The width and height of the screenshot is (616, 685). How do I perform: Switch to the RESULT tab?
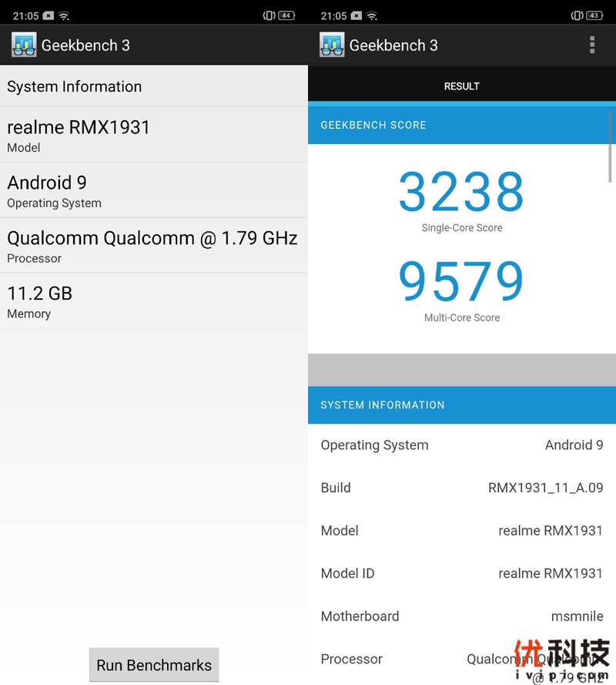tap(461, 86)
